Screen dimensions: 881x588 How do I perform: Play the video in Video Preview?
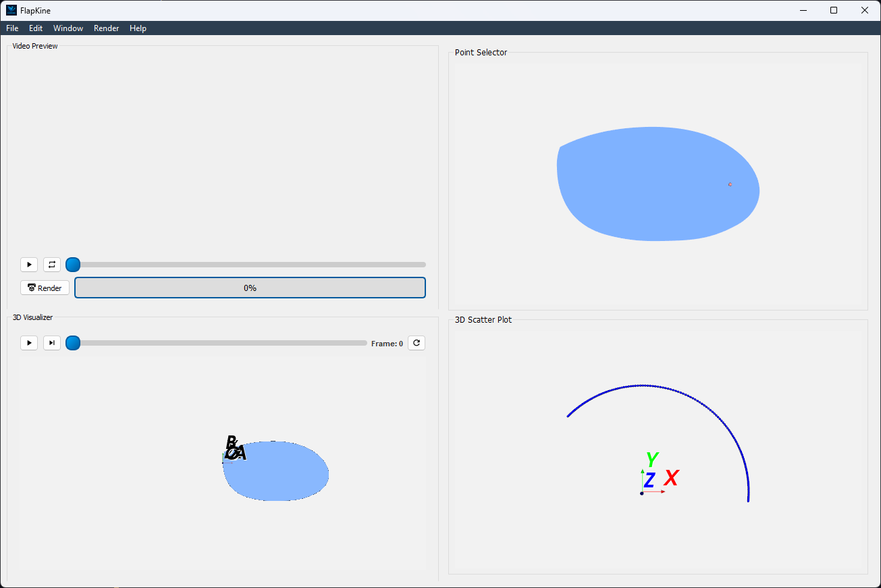(29, 265)
